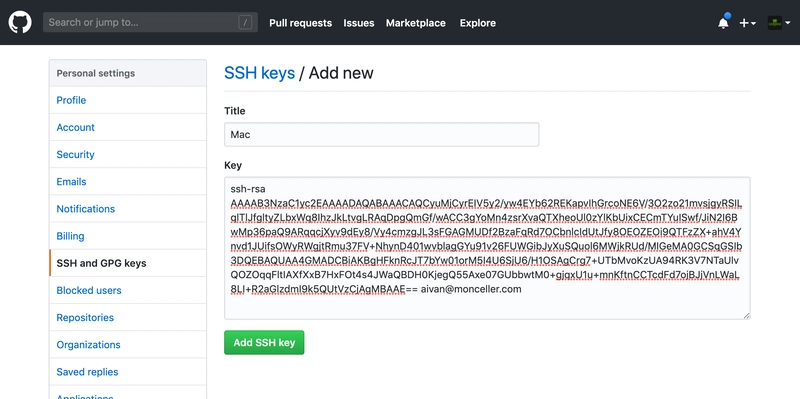Click inside the Key textarea
800x399 pixels.
point(487,248)
